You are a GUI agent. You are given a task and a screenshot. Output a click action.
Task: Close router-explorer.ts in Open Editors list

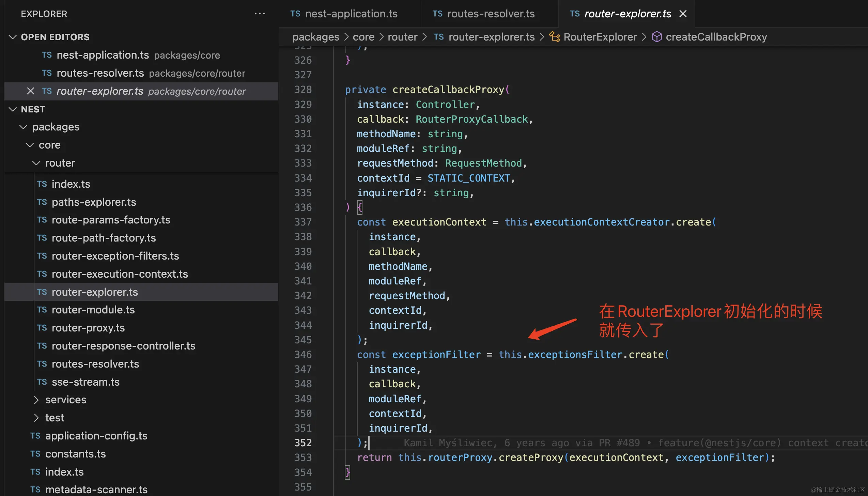click(x=30, y=91)
